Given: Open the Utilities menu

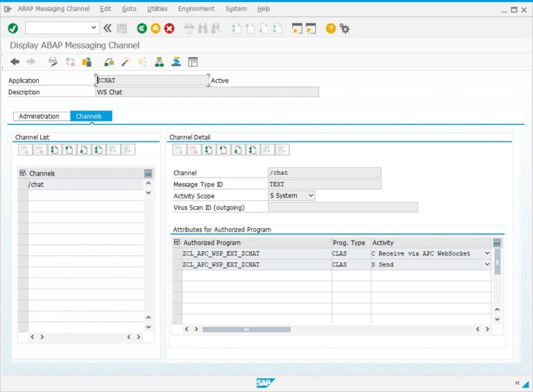Looking at the screenshot, I should 157,9.
